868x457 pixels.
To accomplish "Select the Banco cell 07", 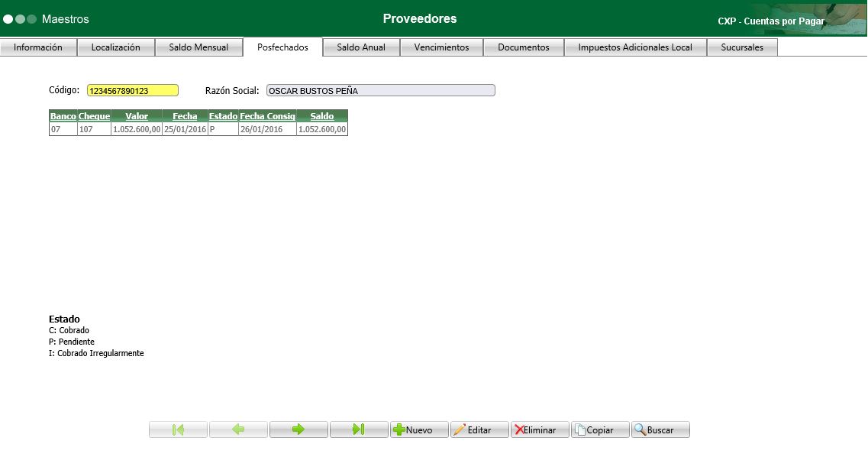I will [63, 129].
